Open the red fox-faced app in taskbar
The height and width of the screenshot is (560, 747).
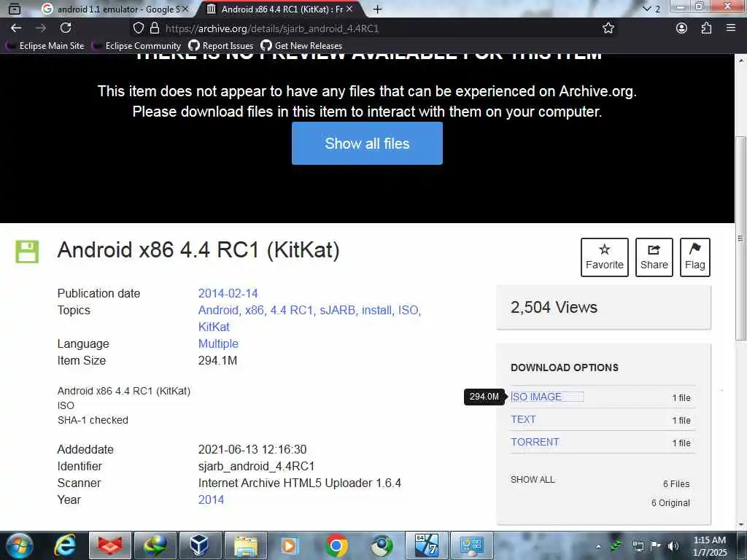110,545
